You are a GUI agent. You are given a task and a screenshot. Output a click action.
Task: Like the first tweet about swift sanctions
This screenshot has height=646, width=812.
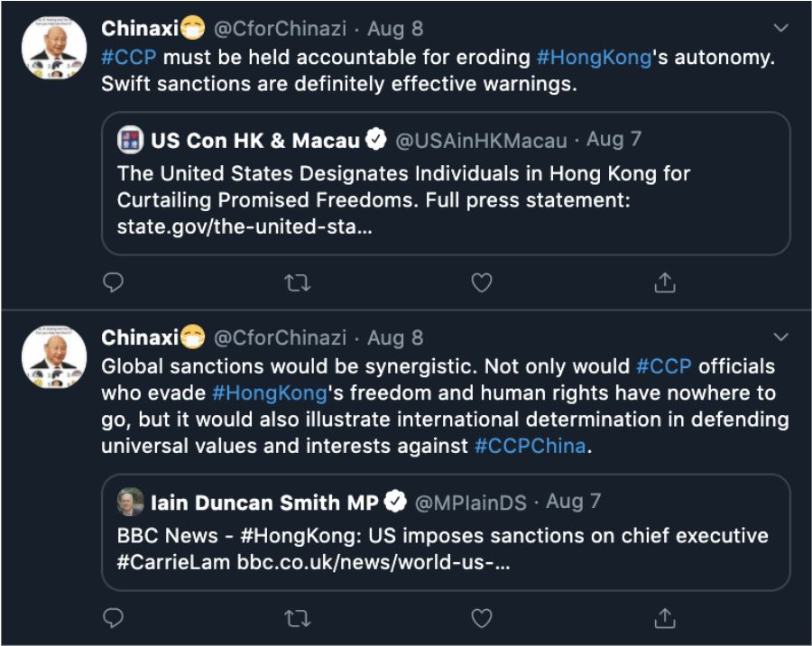click(x=482, y=283)
